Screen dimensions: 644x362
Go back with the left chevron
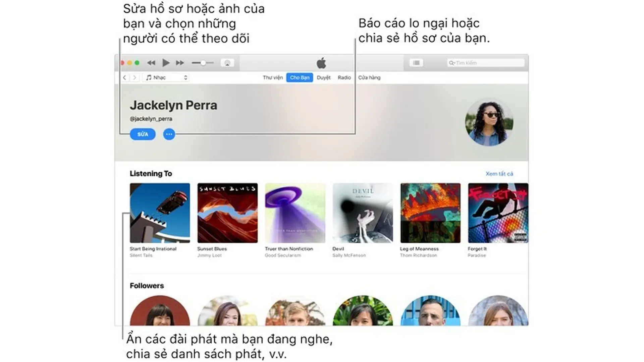124,77
